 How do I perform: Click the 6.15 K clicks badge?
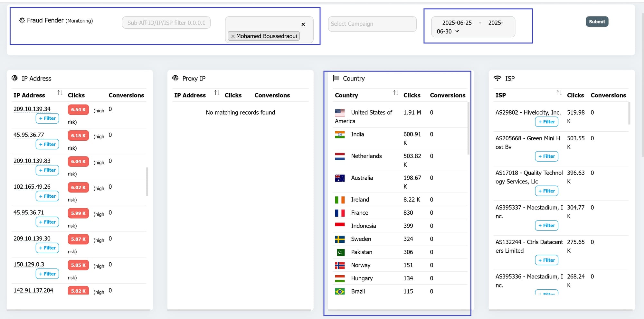[78, 136]
